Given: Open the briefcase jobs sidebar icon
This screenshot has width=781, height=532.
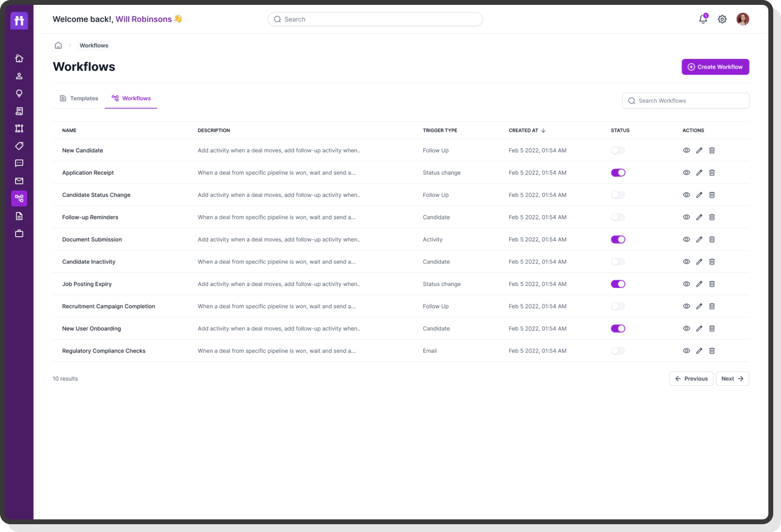Looking at the screenshot, I should tap(19, 233).
